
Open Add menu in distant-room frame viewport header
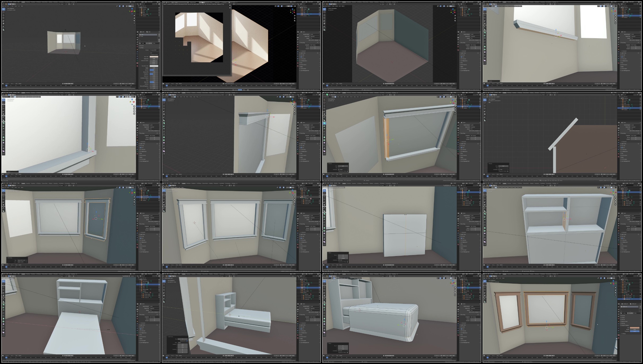tap(19, 6)
